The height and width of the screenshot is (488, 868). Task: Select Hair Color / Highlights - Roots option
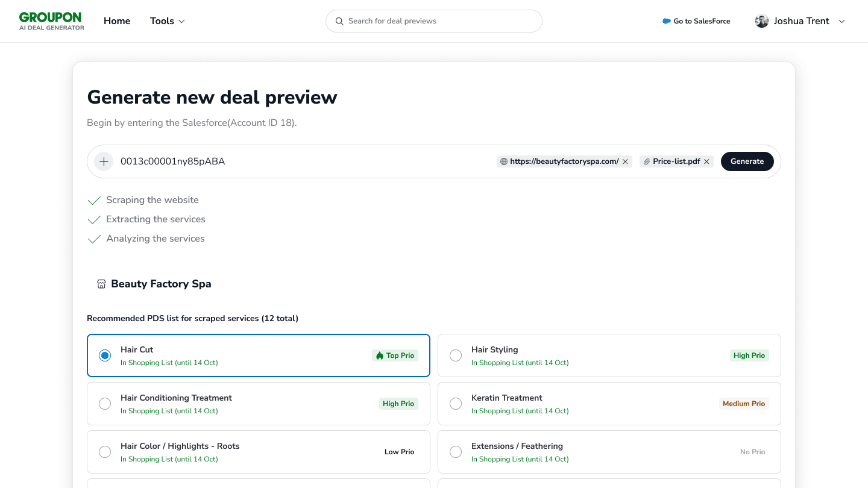pyautogui.click(x=105, y=452)
